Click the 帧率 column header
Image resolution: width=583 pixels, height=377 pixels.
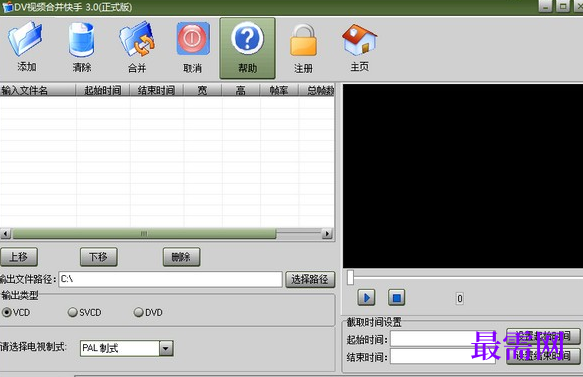tap(279, 90)
